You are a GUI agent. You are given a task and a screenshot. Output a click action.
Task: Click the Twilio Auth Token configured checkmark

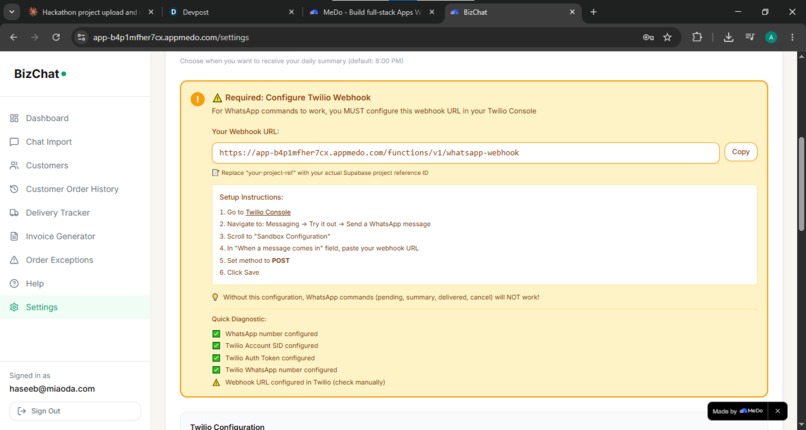216,358
